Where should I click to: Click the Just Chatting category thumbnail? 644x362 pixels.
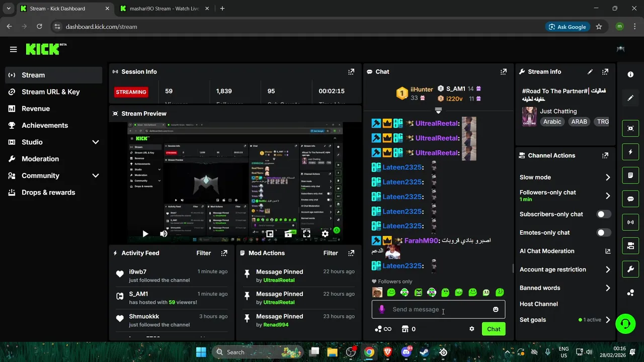click(x=529, y=117)
